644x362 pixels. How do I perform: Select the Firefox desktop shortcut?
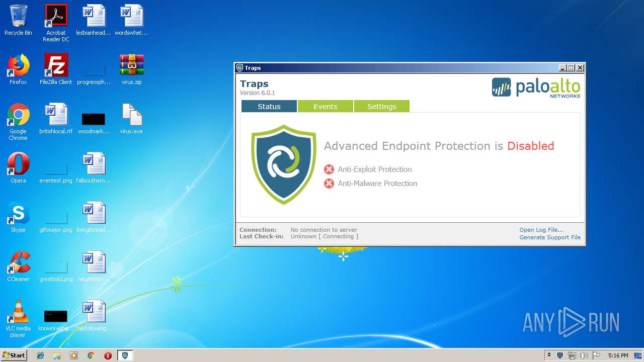point(18,69)
